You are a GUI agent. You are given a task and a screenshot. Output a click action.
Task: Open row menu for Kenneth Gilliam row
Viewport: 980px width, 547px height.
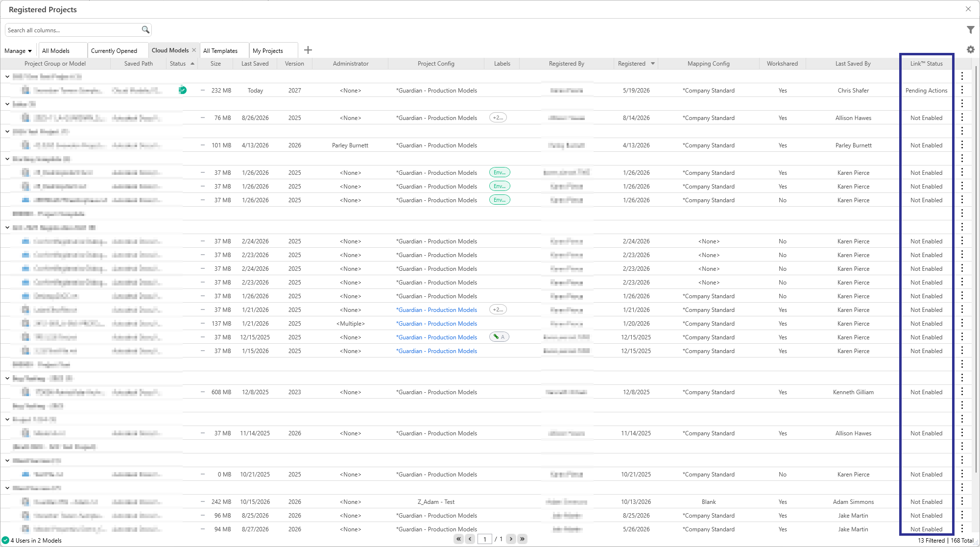pyautogui.click(x=962, y=392)
